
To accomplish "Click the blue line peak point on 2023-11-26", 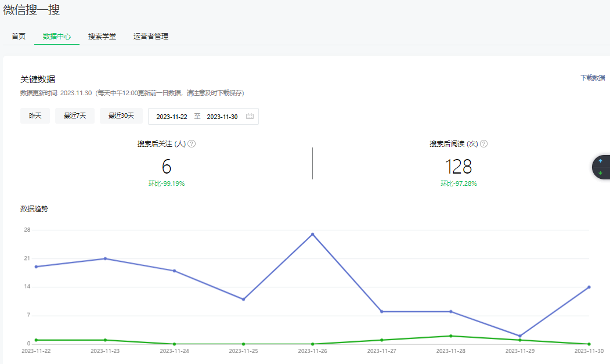I will pos(312,235).
